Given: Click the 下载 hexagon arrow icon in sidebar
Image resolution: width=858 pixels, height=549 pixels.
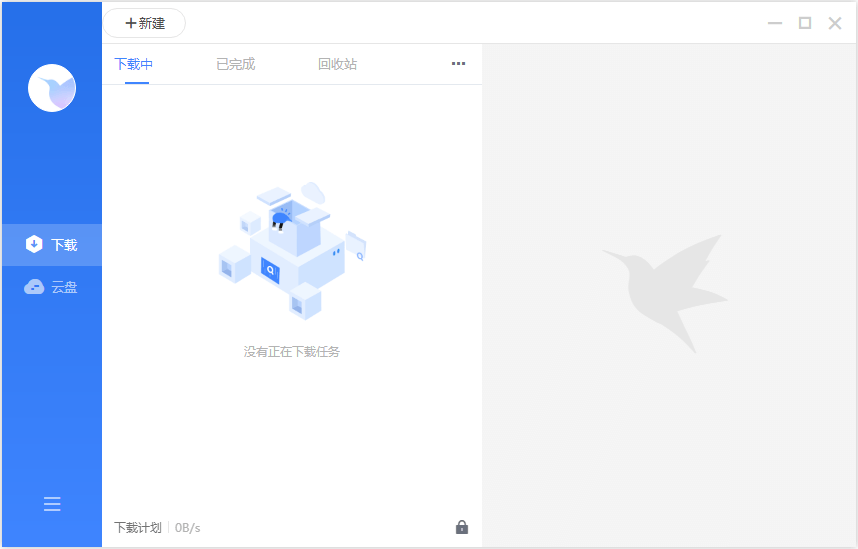Looking at the screenshot, I should tap(34, 245).
